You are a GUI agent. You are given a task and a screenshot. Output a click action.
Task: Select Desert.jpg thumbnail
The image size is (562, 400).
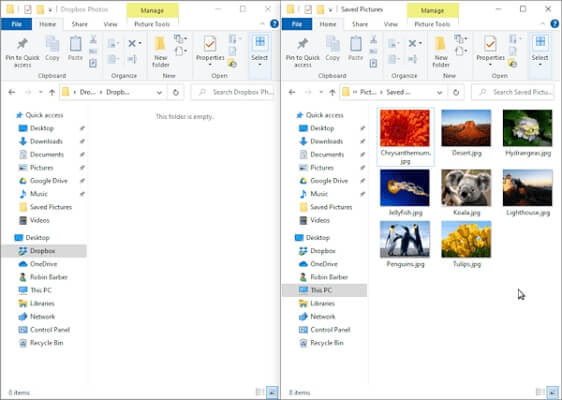(x=466, y=128)
